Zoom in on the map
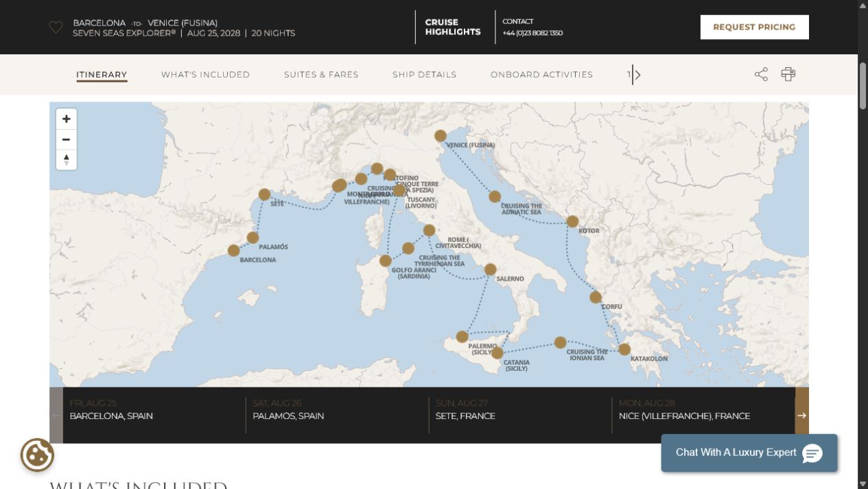The height and width of the screenshot is (489, 868). (x=67, y=119)
